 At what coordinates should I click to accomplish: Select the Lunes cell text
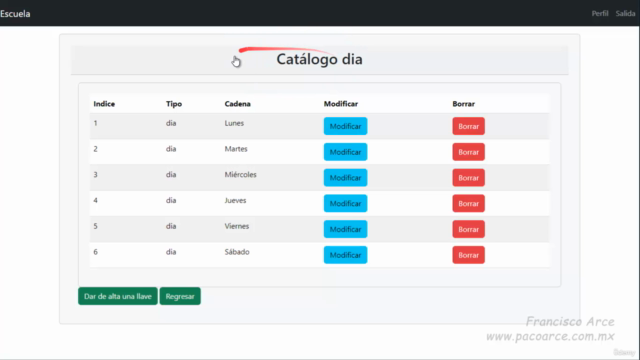(x=234, y=123)
